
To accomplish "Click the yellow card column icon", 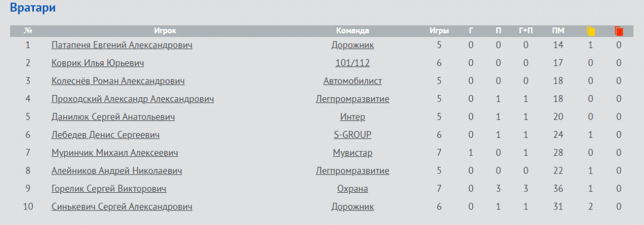I will point(591,31).
